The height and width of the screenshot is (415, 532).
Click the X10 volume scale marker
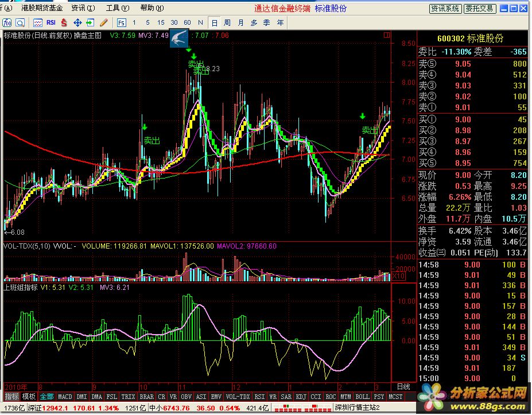point(398,276)
